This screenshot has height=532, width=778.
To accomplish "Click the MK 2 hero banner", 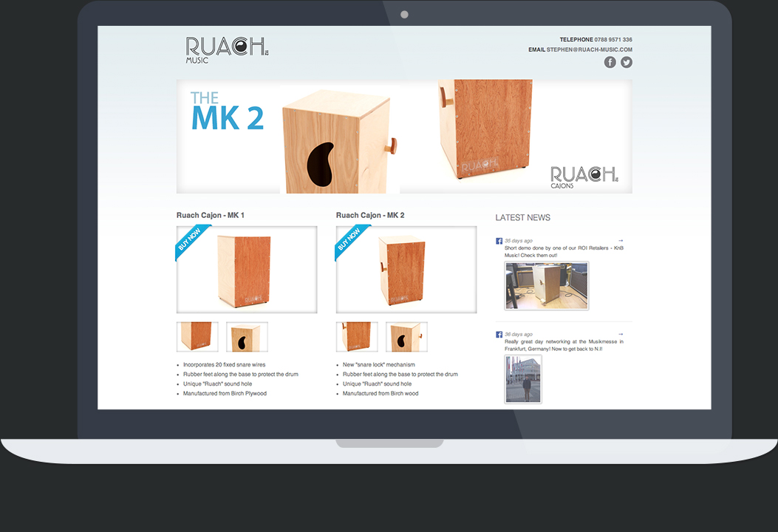I will click(403, 137).
